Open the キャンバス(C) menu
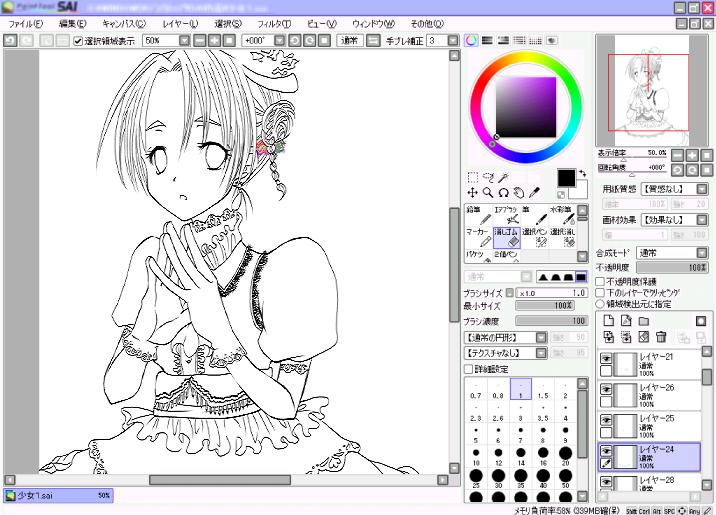 tap(124, 24)
